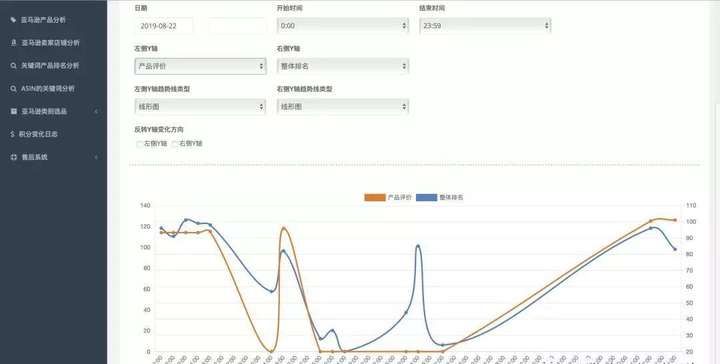Click the 日期 field label
Viewport: 720px width, 364px height.
(141, 8)
